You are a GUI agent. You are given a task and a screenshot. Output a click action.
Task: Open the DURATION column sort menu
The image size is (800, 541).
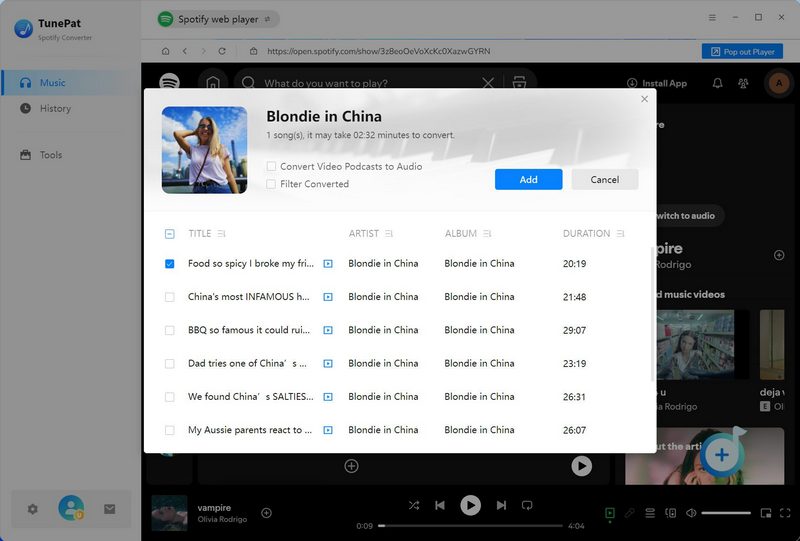tap(620, 234)
